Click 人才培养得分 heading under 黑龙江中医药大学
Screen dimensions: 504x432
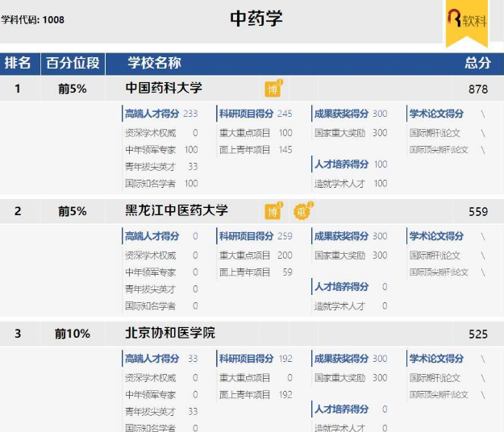[341, 287]
